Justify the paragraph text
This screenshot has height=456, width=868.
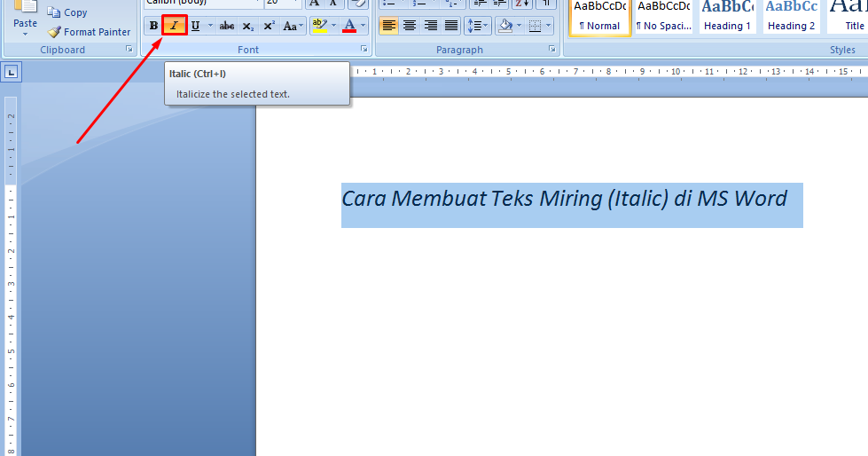click(451, 26)
